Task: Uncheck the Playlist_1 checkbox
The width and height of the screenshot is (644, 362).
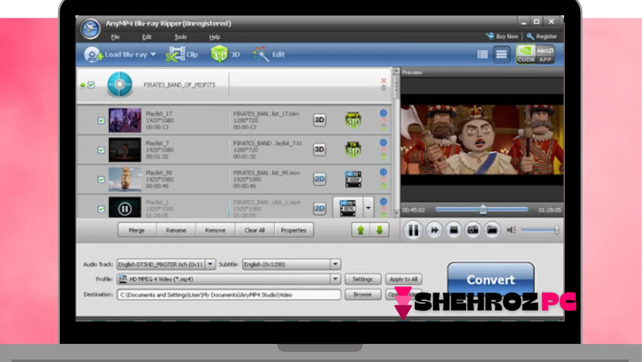Action: [101, 209]
